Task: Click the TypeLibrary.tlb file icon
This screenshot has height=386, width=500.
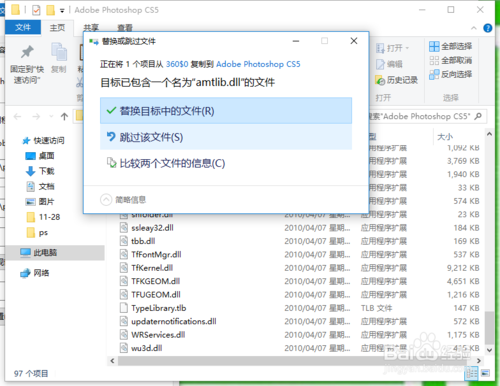Action: point(124,308)
